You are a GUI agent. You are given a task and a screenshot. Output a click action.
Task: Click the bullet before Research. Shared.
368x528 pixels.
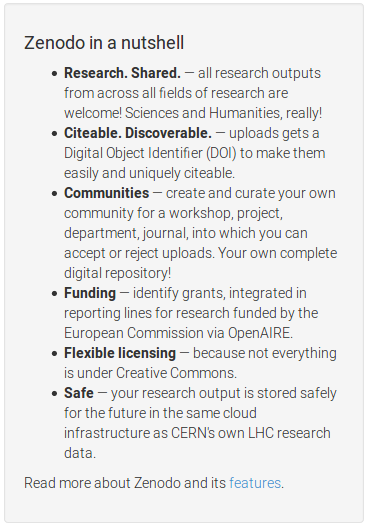coord(55,74)
